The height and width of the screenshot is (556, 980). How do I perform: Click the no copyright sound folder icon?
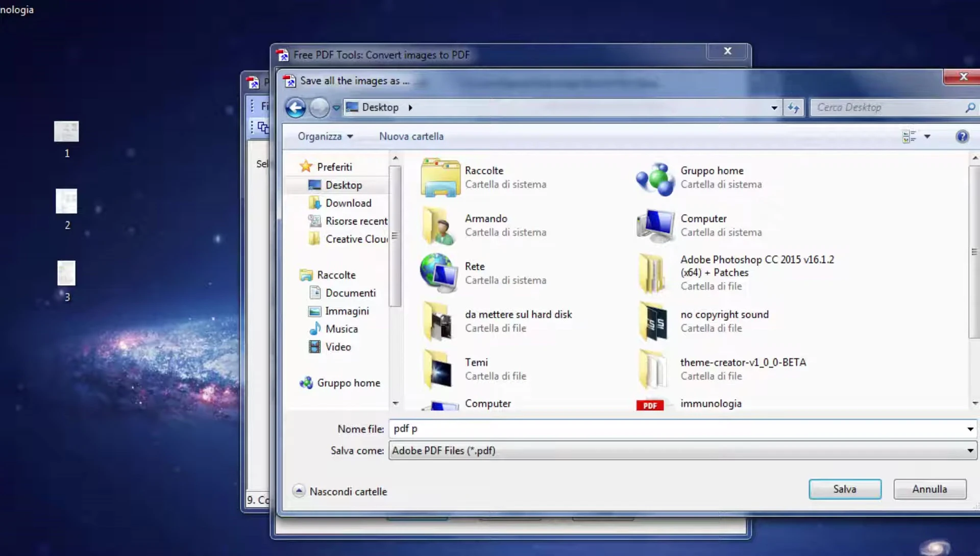click(653, 321)
